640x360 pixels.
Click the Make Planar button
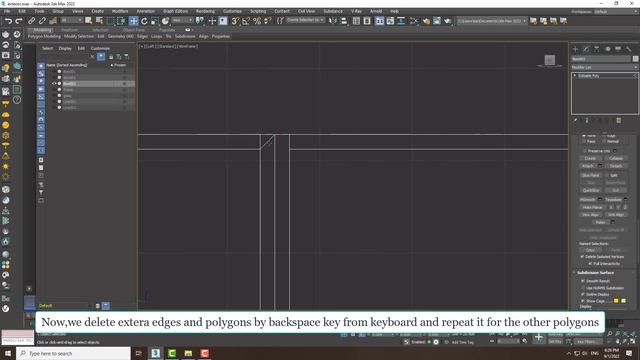pyautogui.click(x=592, y=207)
